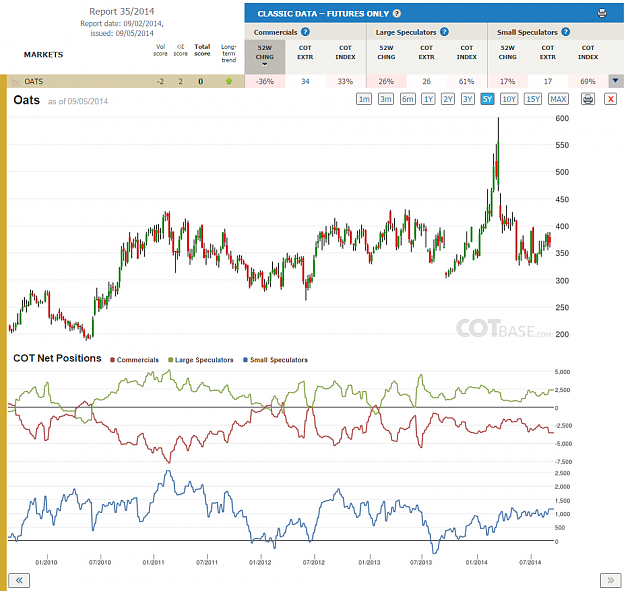Toggle Small Speculators series in the legend
The height and width of the screenshot is (591, 625).
pyautogui.click(x=275, y=360)
